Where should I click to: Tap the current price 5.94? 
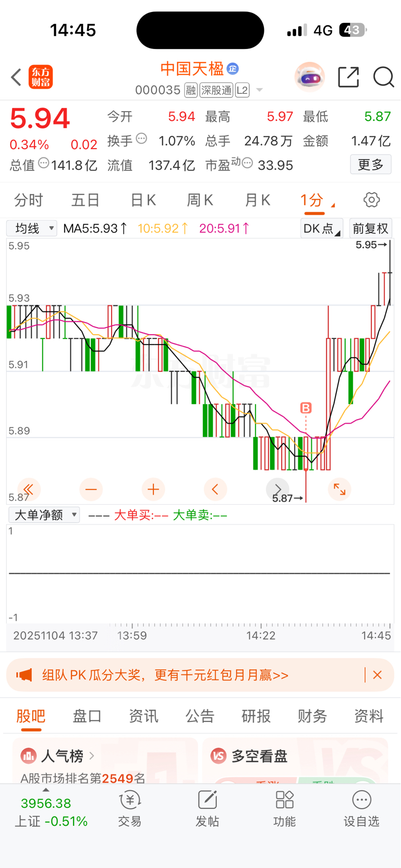click(x=40, y=118)
